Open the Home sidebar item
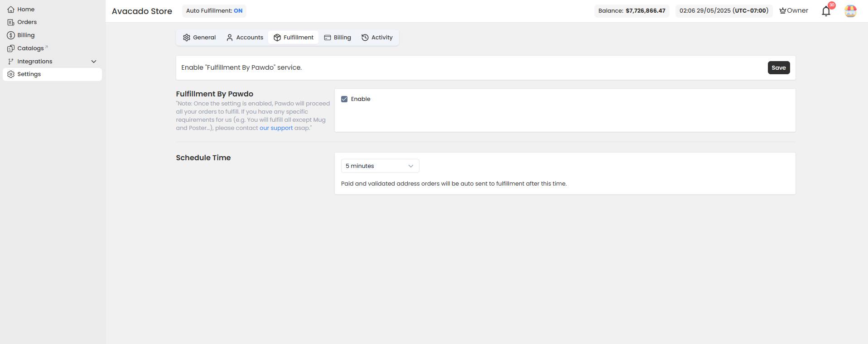868x344 pixels. (52, 9)
